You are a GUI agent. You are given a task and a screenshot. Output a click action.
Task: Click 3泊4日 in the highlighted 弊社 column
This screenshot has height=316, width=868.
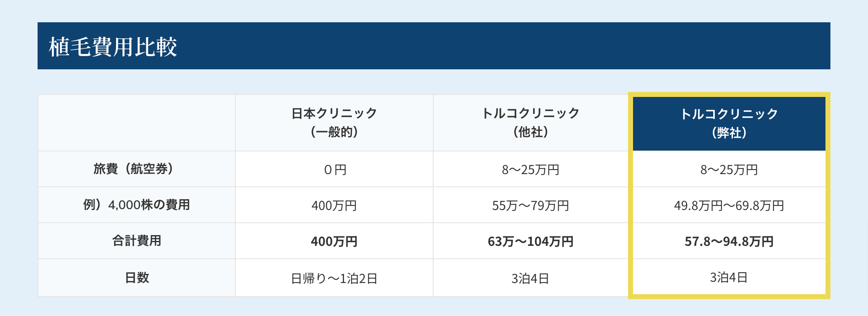(729, 277)
